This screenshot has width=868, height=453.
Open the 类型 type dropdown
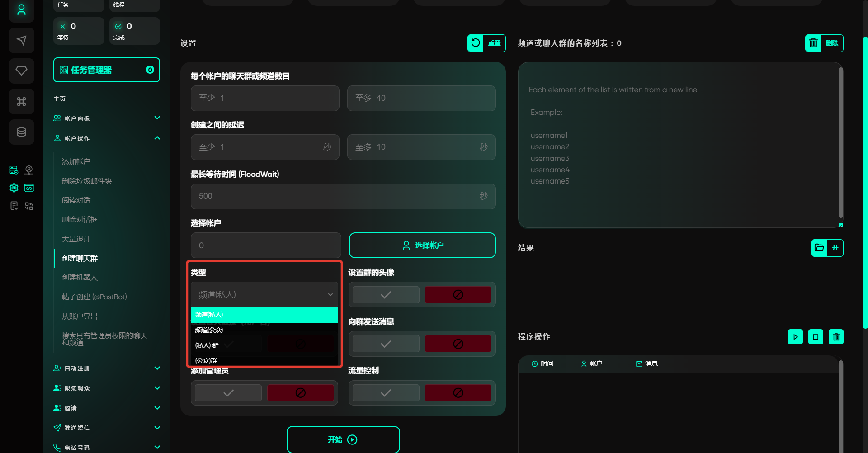pyautogui.click(x=264, y=295)
